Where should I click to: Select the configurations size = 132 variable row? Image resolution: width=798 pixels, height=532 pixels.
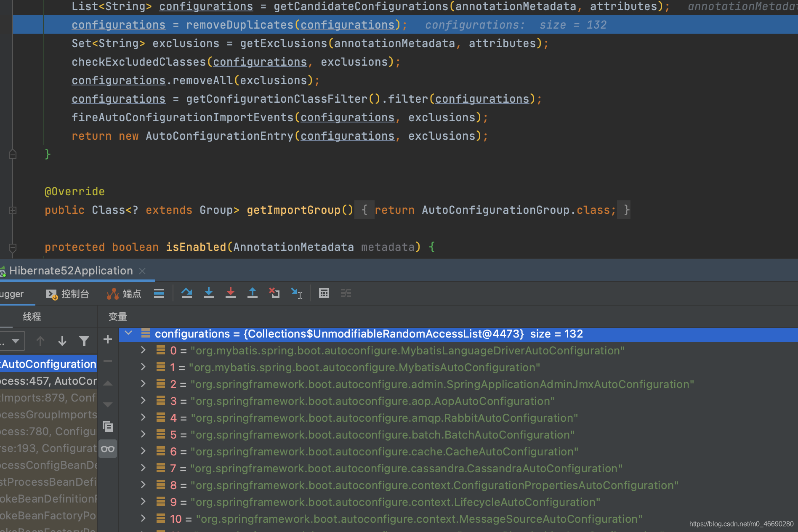458,334
